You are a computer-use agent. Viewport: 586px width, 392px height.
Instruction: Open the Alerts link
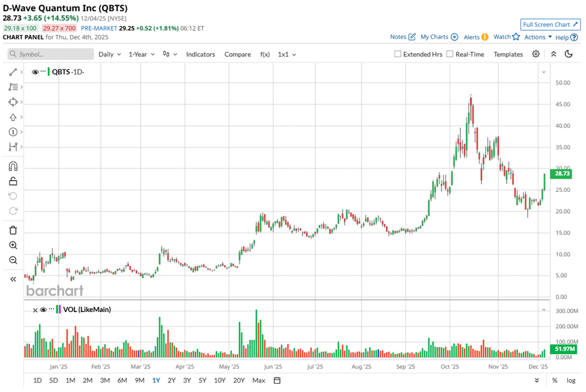[x=476, y=37]
